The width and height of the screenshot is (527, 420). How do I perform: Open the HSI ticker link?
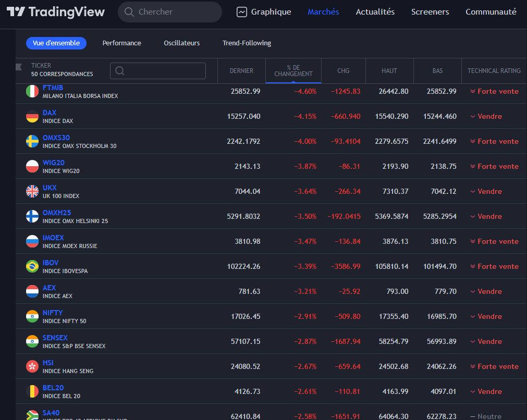click(48, 363)
